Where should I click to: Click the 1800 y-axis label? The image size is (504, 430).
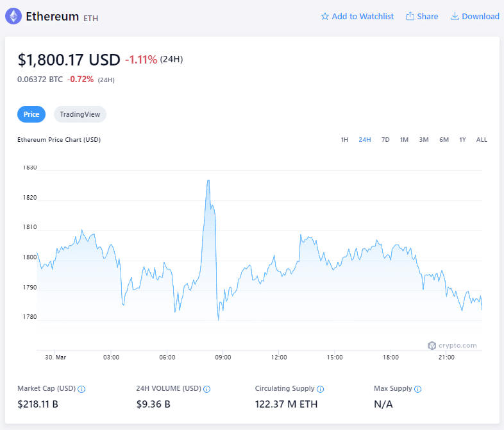click(29, 257)
